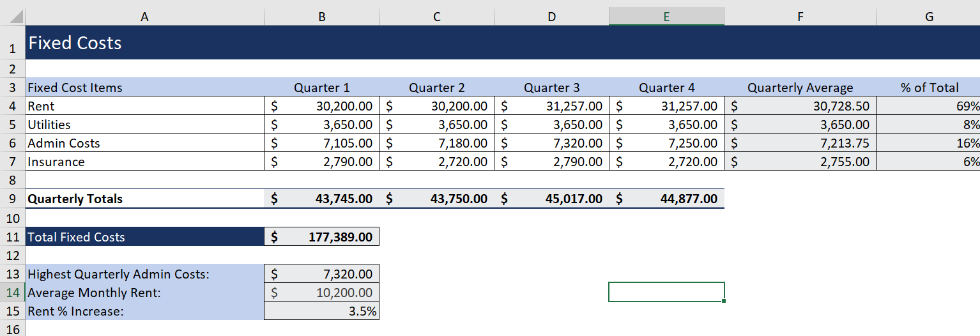Select Admin Costs Quarter 4 value 7,250.00
The width and height of the screenshot is (980, 336).
pyautogui.click(x=666, y=143)
